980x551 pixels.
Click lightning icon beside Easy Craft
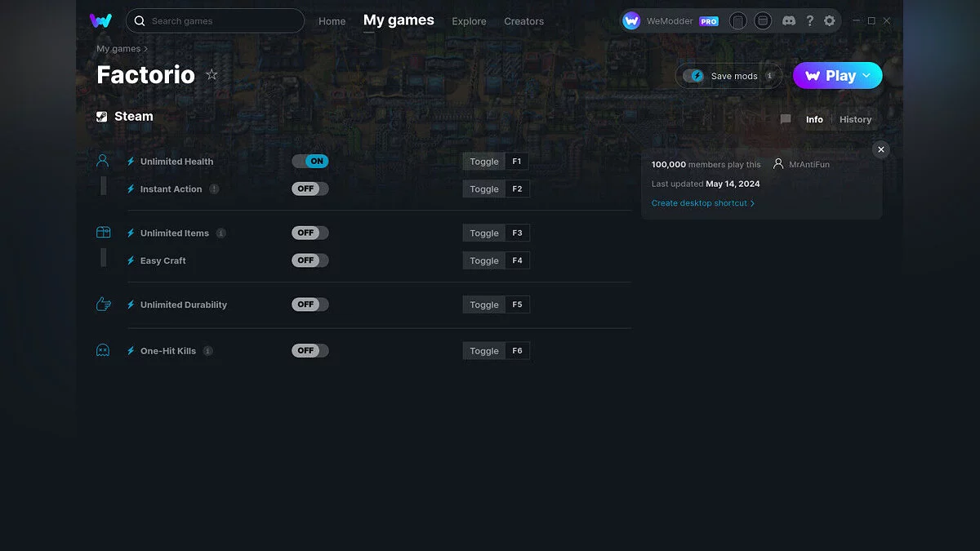coord(131,261)
